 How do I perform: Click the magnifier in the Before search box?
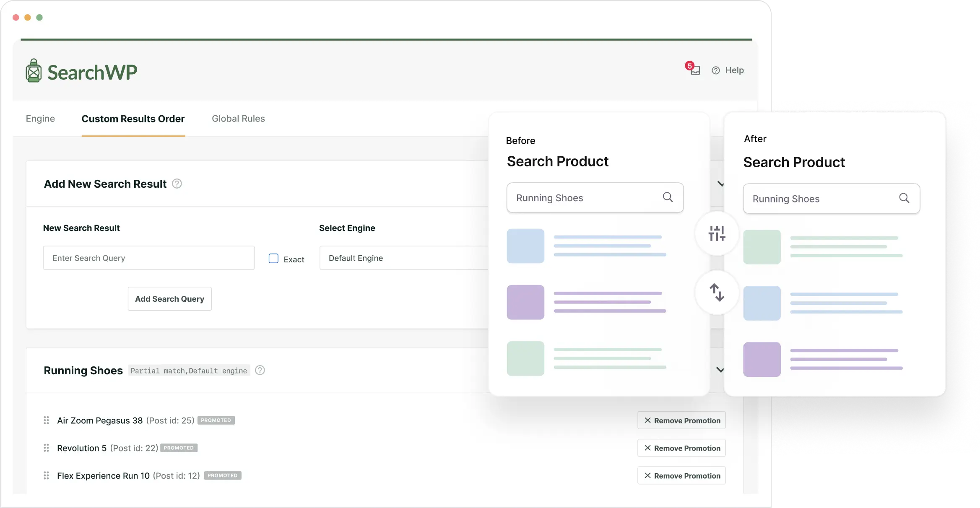[x=668, y=197]
